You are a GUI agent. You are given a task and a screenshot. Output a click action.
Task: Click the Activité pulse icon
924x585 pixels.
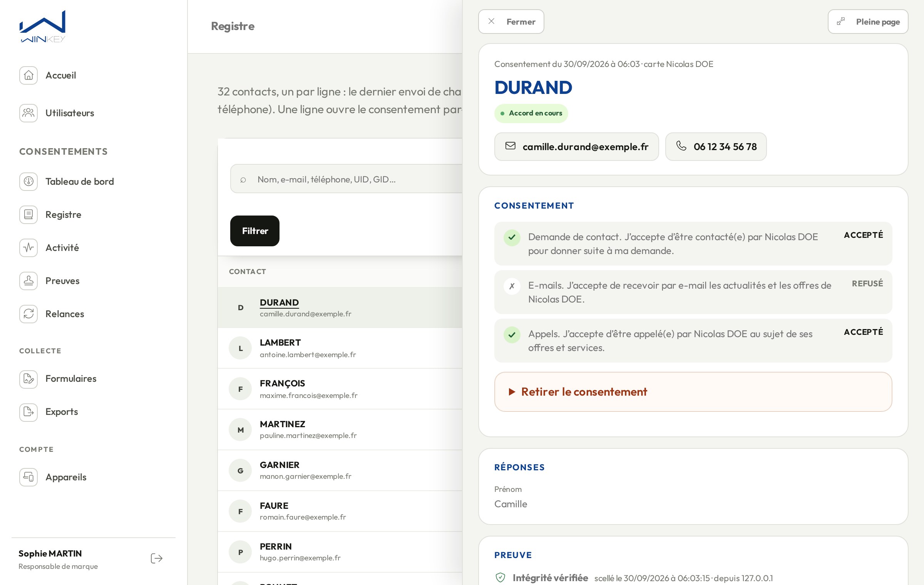[x=28, y=247]
